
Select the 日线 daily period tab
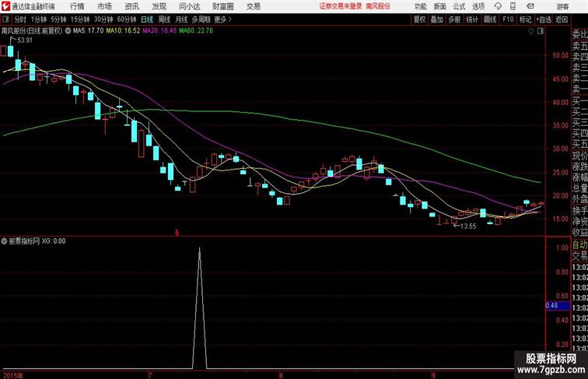pyautogui.click(x=147, y=19)
